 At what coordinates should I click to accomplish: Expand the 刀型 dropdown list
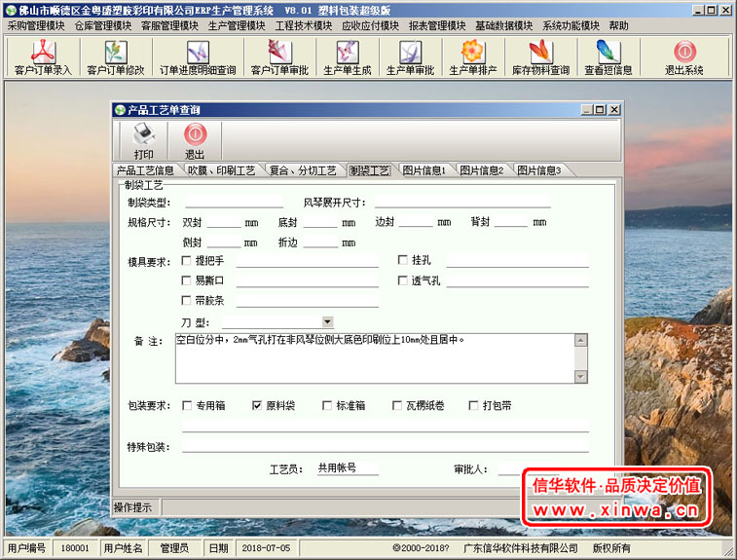click(327, 321)
